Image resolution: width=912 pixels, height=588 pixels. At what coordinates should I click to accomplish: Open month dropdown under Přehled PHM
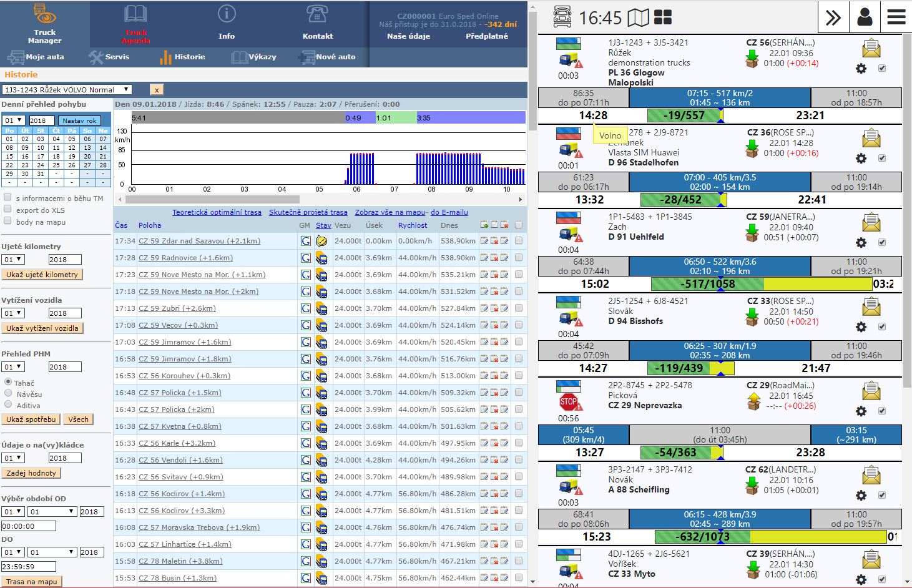click(13, 367)
